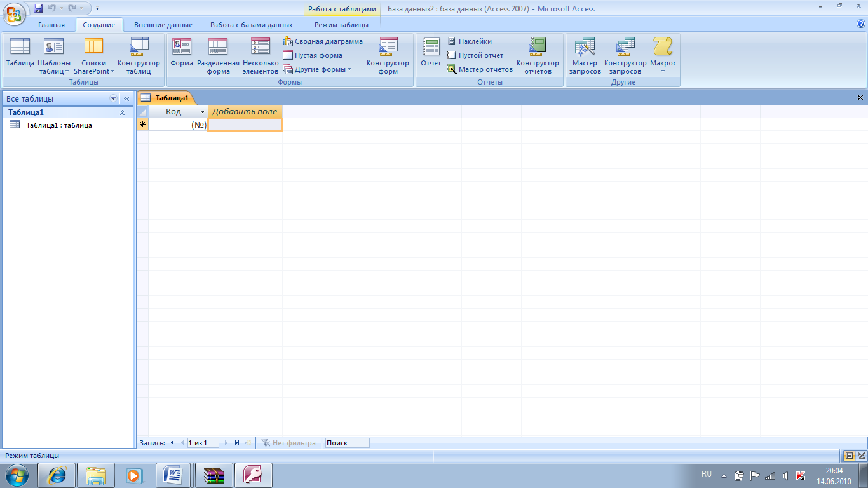Open the Код column dropdown arrow

point(203,112)
